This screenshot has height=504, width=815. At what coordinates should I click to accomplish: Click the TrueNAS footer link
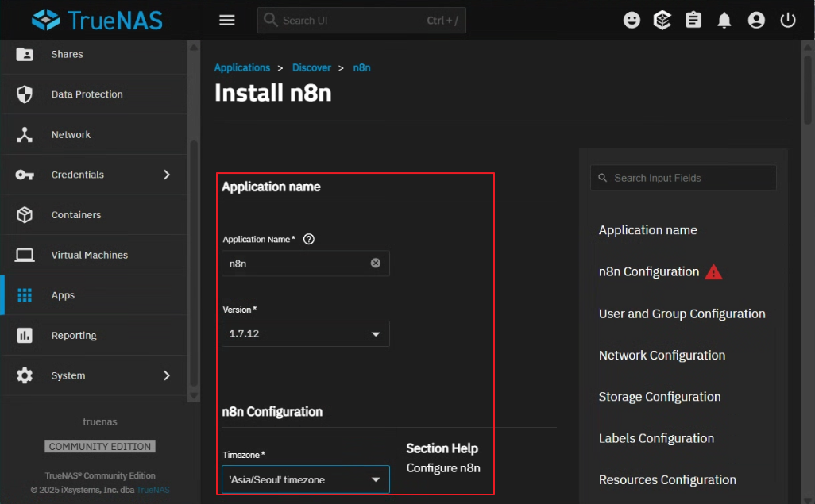(x=153, y=490)
